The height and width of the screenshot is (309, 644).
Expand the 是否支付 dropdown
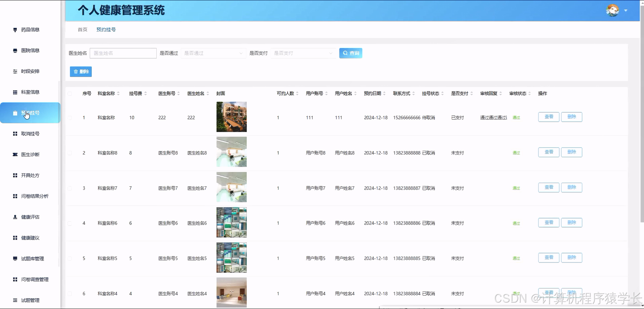[303, 53]
